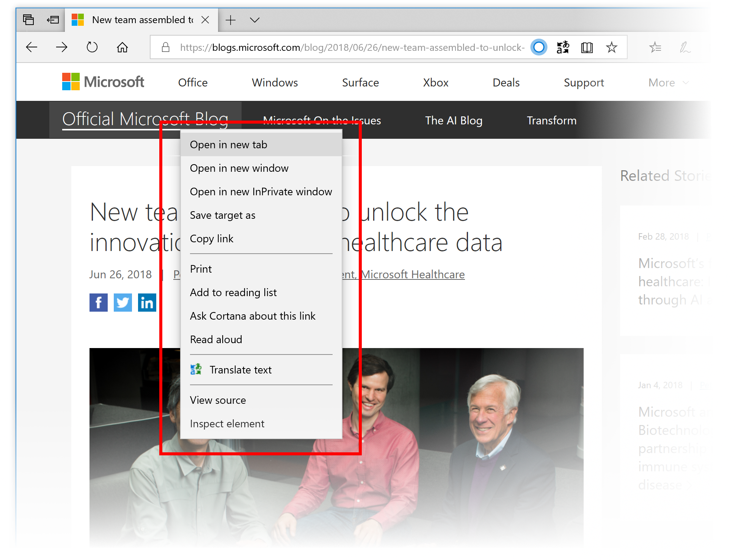Share article on Facebook

point(98,303)
